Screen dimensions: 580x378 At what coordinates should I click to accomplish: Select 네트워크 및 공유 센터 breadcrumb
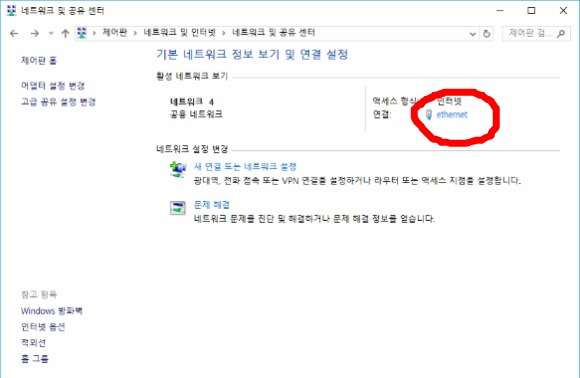tap(273, 33)
